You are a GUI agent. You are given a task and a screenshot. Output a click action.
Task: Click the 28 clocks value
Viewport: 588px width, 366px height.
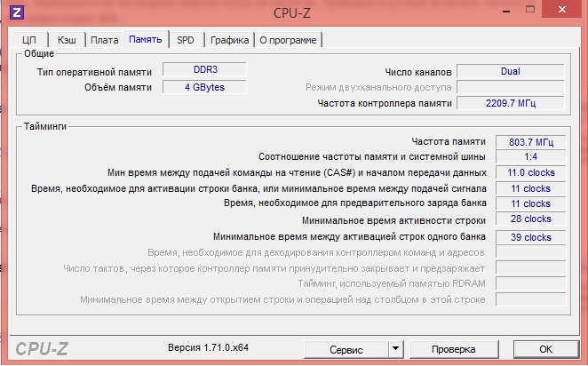531,219
